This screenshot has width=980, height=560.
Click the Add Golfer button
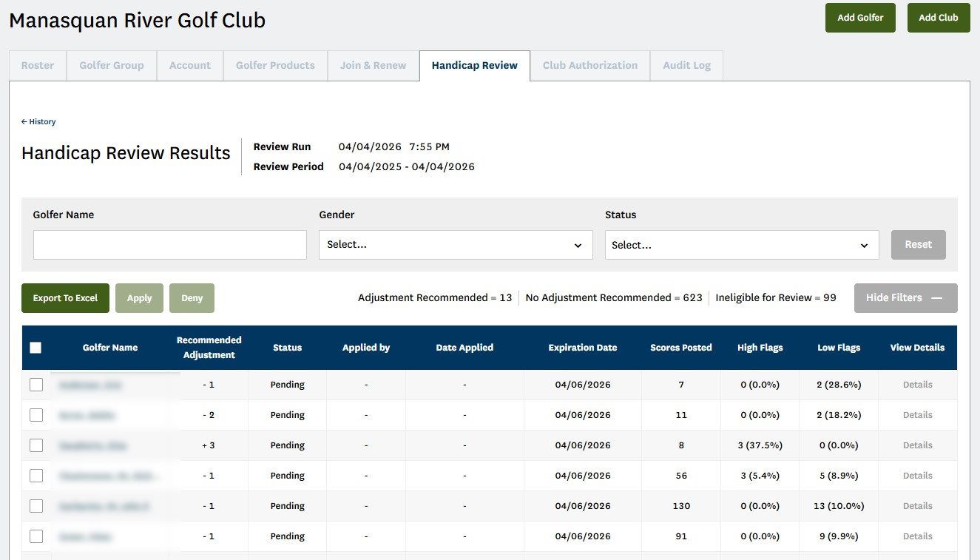[x=860, y=18]
